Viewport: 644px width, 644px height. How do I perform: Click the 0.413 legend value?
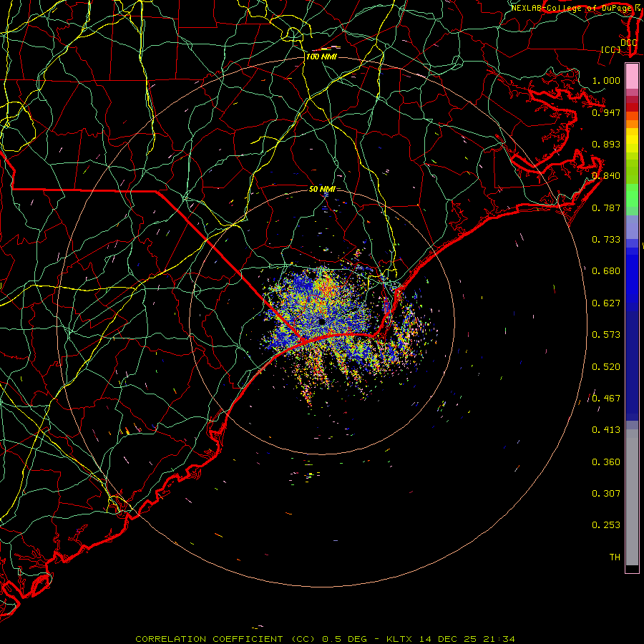[606, 430]
